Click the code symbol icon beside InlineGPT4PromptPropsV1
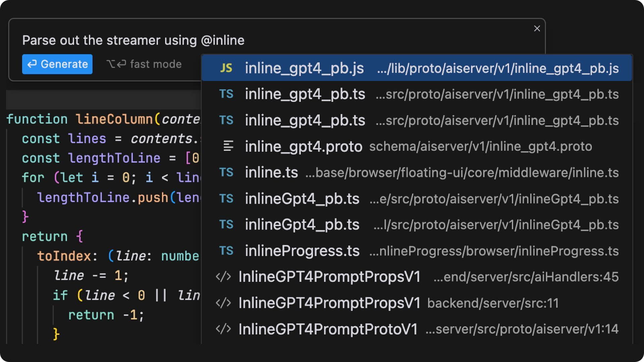This screenshot has width=644, height=362. coord(224,277)
